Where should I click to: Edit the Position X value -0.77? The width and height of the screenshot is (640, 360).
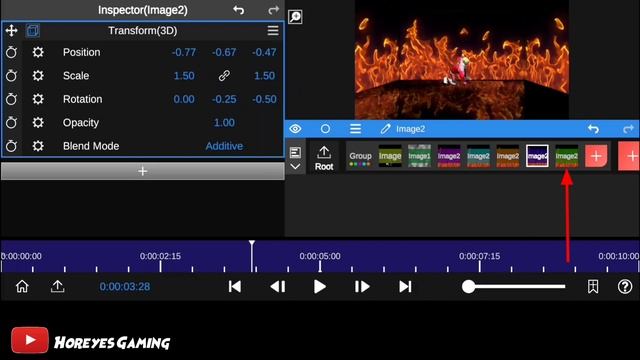coord(184,52)
